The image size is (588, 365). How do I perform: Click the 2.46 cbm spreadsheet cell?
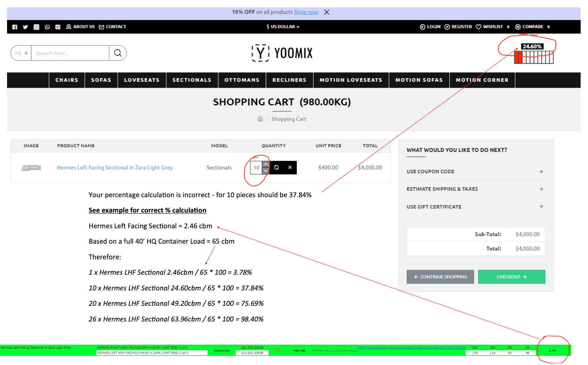click(552, 351)
